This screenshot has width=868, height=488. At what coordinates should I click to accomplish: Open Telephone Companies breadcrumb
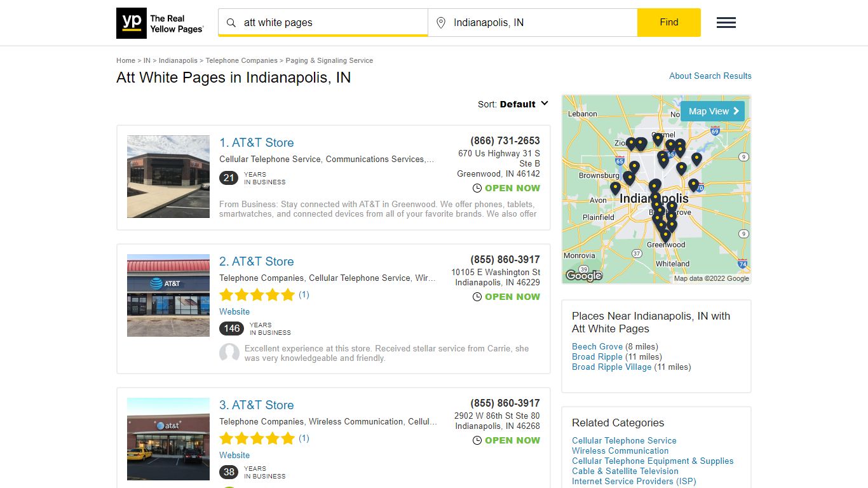click(x=241, y=60)
